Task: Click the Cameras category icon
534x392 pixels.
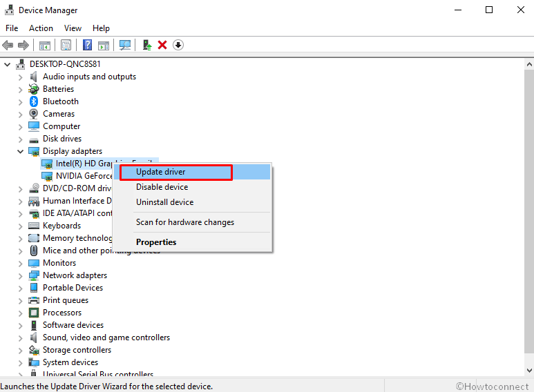Action: pyautogui.click(x=34, y=114)
